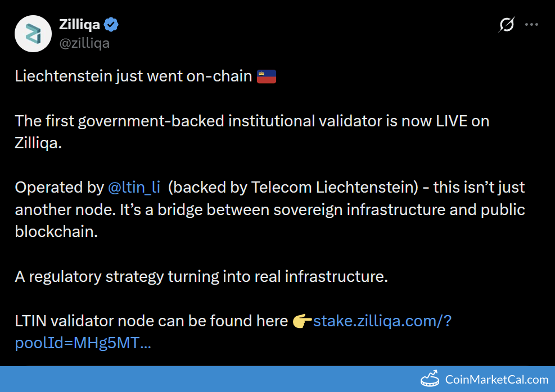This screenshot has width=555, height=392.
Task: Click the @zilliqa handle
Action: 84,43
